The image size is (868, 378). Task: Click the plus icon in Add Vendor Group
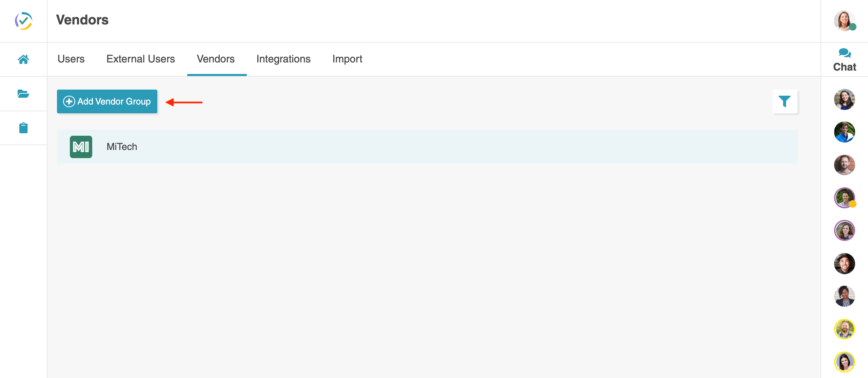pyautogui.click(x=69, y=101)
